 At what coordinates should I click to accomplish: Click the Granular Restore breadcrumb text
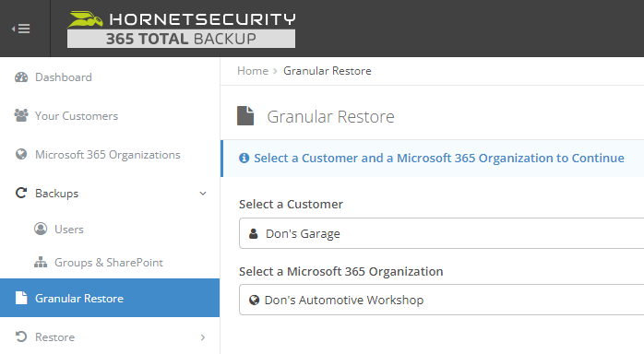(x=328, y=71)
